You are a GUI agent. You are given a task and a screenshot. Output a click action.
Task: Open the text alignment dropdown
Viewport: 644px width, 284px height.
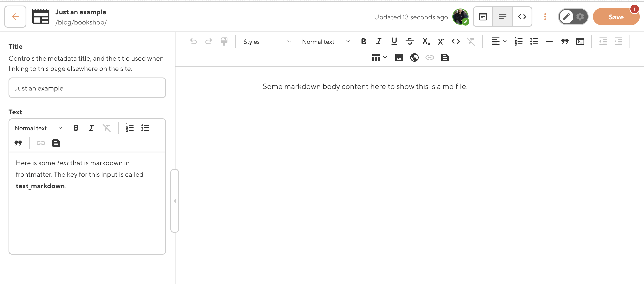499,42
